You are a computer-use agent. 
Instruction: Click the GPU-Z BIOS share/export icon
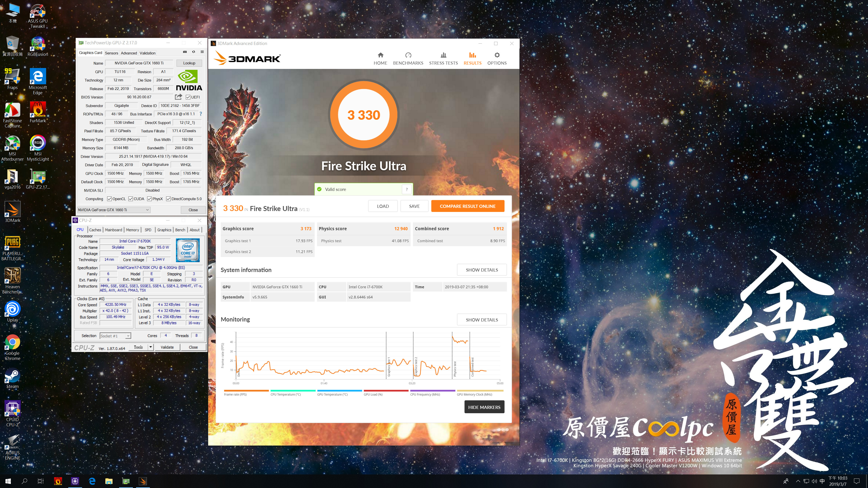point(179,97)
